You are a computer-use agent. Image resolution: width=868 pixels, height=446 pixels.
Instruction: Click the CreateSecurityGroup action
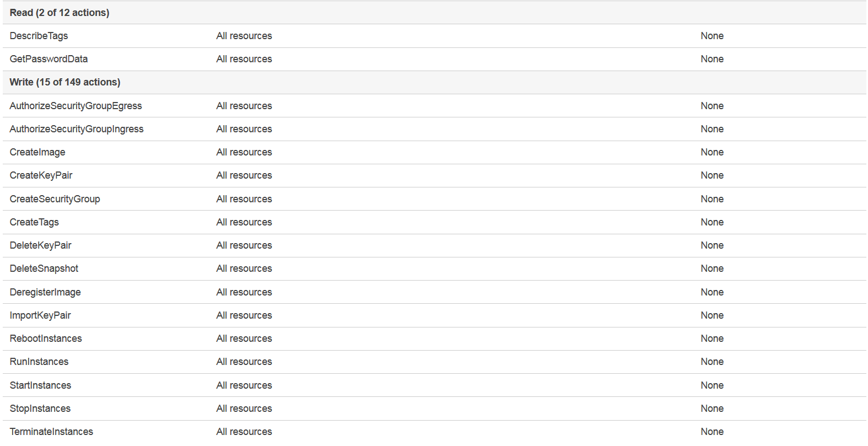tap(55, 199)
